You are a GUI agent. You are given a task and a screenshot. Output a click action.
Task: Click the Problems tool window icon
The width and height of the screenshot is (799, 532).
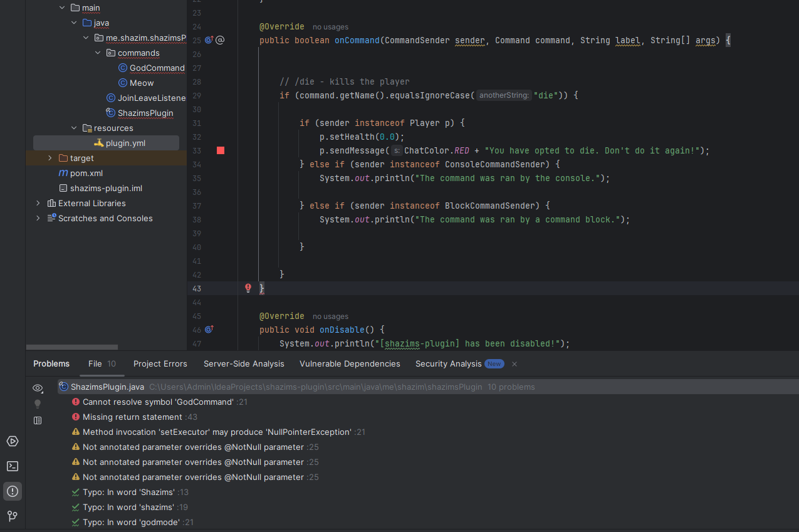tap(12, 491)
